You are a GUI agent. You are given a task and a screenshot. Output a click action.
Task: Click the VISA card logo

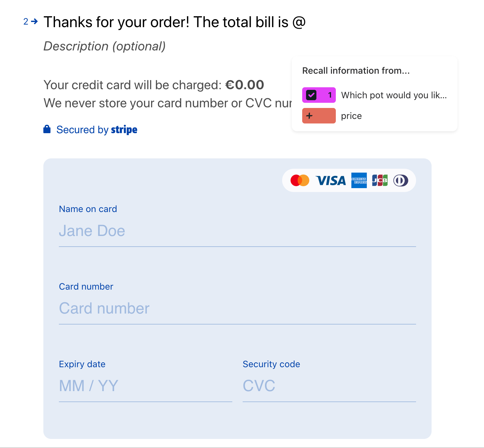[x=331, y=181]
